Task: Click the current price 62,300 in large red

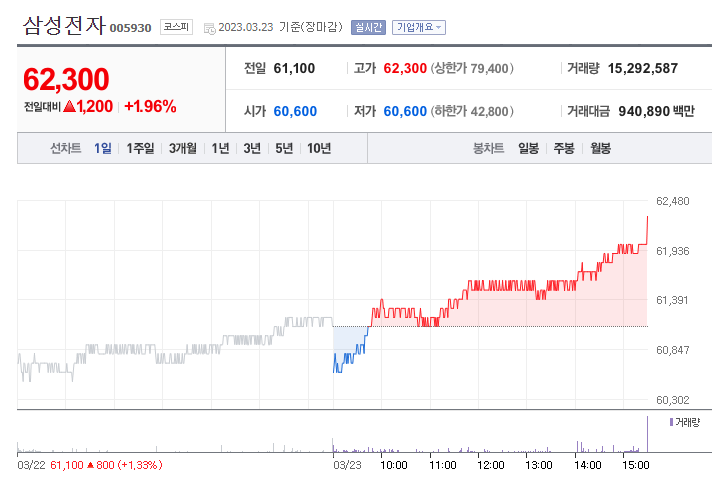Action: [x=66, y=79]
